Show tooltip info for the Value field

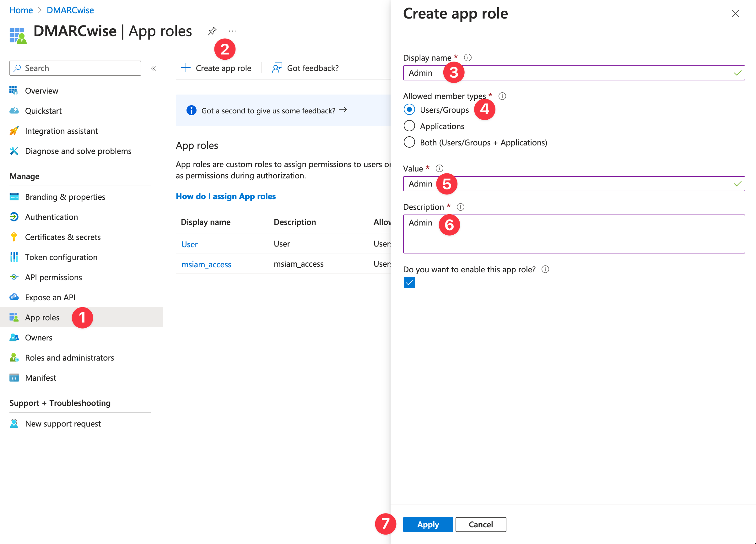pos(439,168)
